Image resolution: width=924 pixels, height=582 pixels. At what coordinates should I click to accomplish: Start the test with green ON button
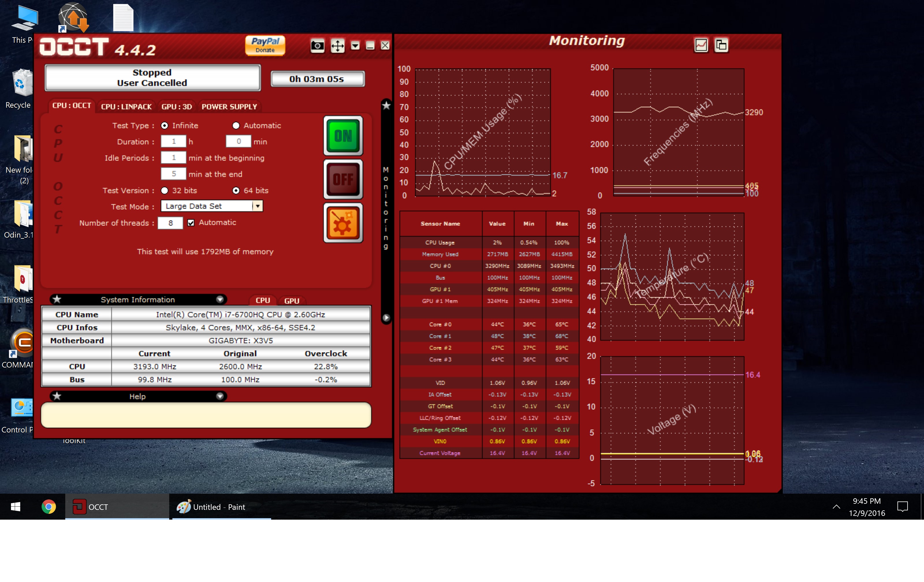343,135
